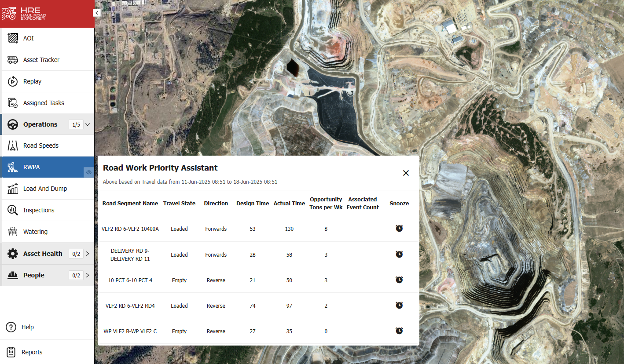Click the HRE Haul Road Explorer truck logo

pos(25,14)
